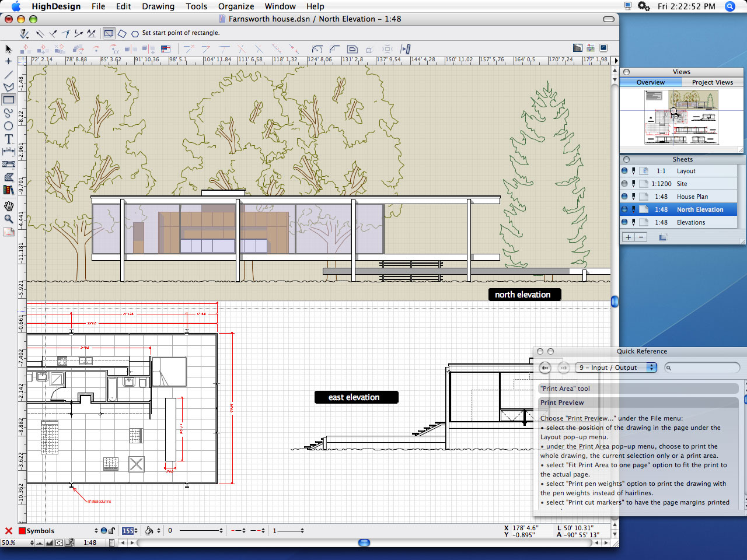747x560 pixels.
Task: Open the File menu
Action: coord(98,6)
